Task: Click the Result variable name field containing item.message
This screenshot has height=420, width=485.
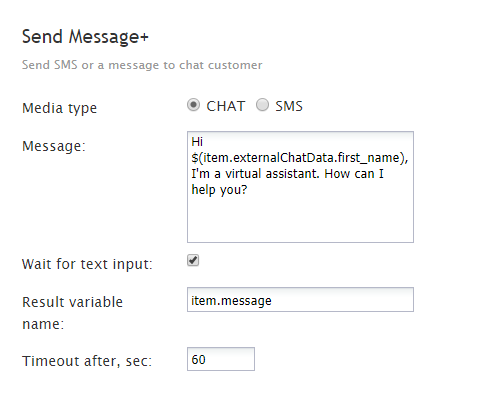Action: 300,300
